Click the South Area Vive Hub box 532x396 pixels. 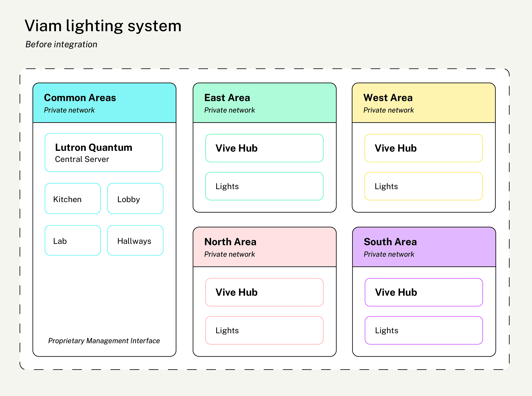pos(424,292)
